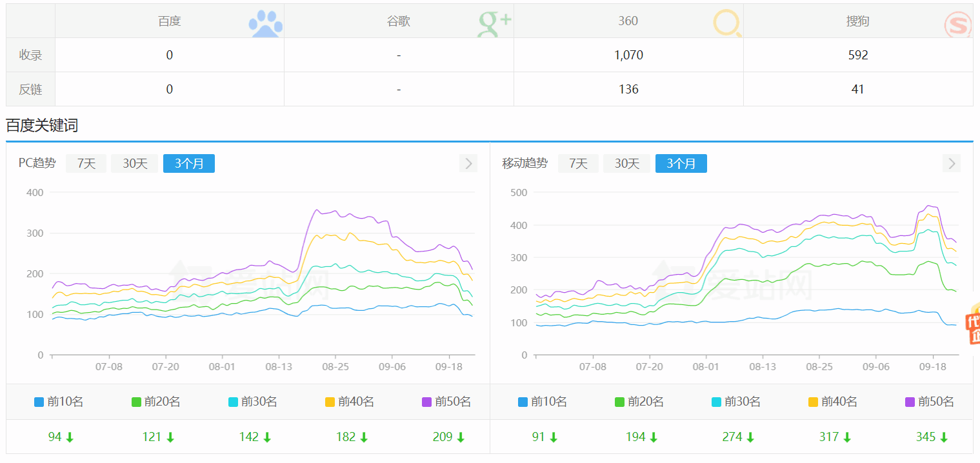Viewport: 980px width, 463px height.
Task: Click the Google plus logo icon
Action: [494, 23]
